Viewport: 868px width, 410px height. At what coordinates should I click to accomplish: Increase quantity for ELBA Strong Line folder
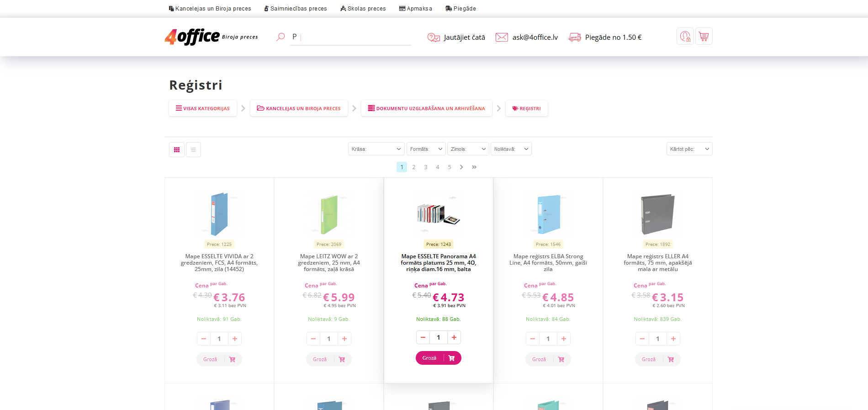coord(564,339)
